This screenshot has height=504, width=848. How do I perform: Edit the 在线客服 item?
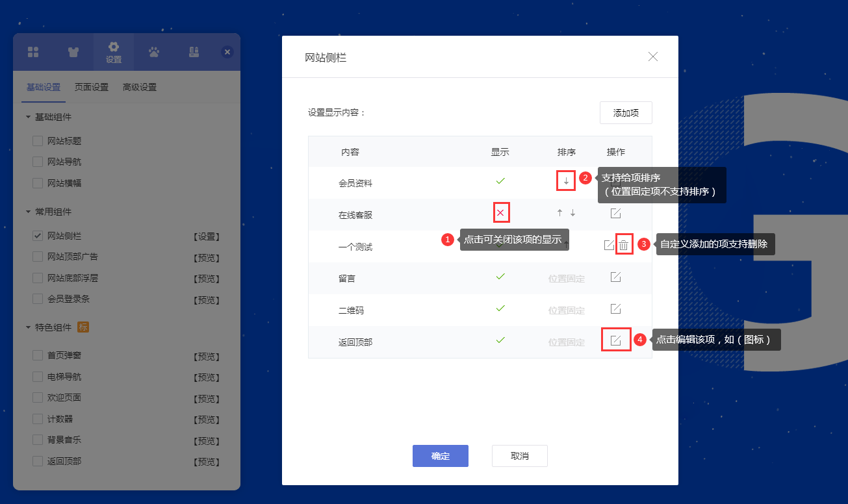pos(615,213)
